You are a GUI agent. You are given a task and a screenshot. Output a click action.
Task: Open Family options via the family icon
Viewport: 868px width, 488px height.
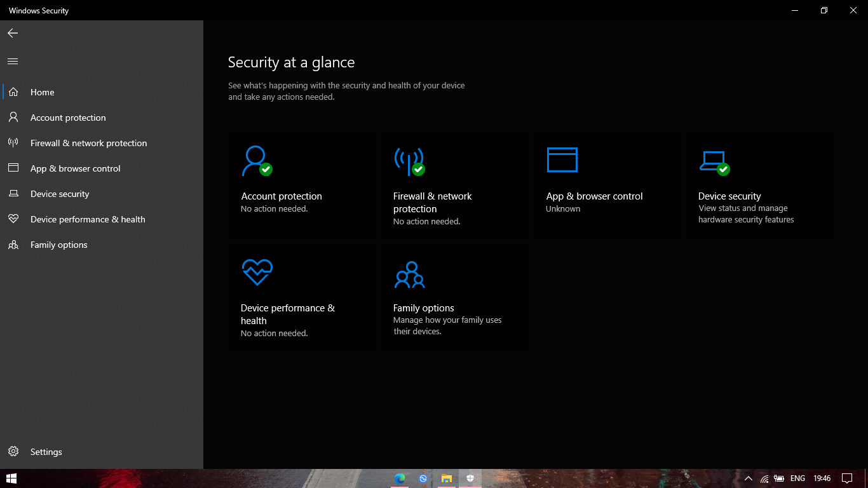pyautogui.click(x=409, y=274)
